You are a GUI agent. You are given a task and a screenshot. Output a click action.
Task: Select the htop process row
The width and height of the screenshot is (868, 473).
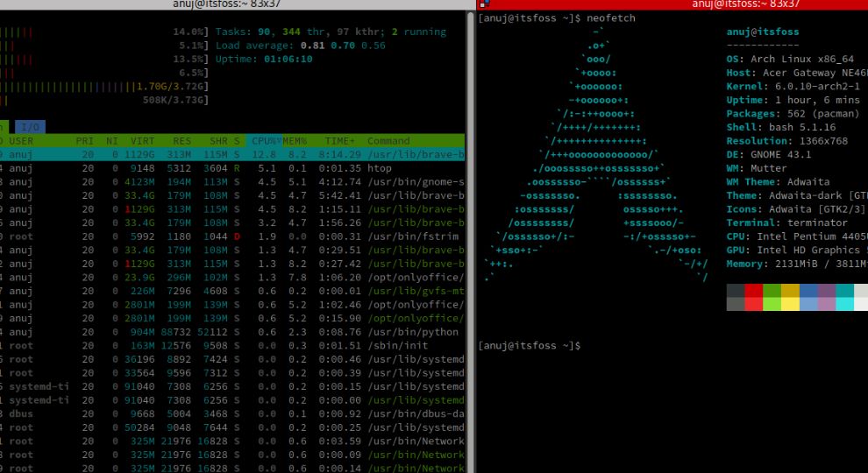pos(232,168)
